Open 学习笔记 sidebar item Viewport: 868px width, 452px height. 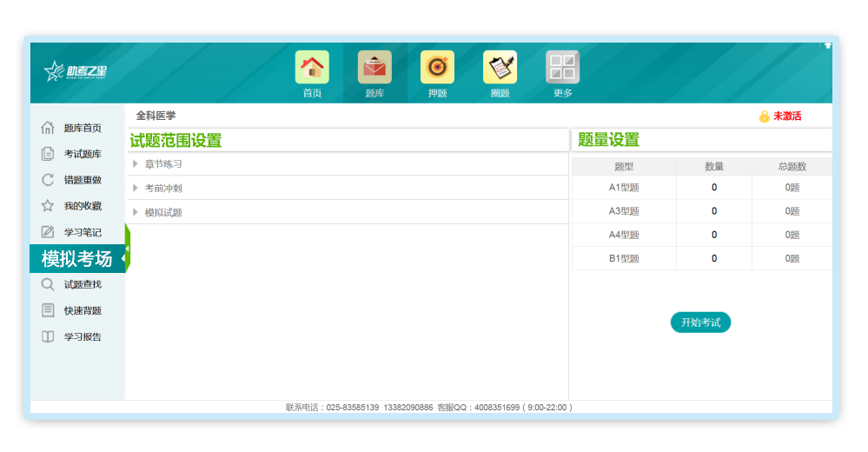82,232
